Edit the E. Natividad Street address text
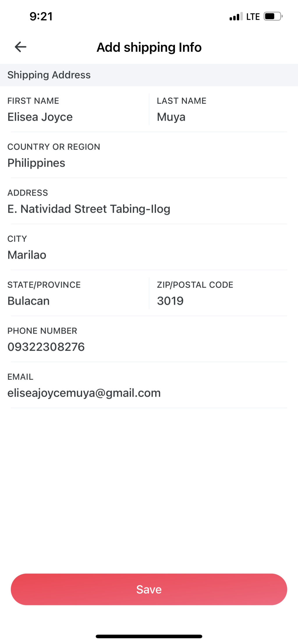The height and width of the screenshot is (644, 298). (x=89, y=209)
